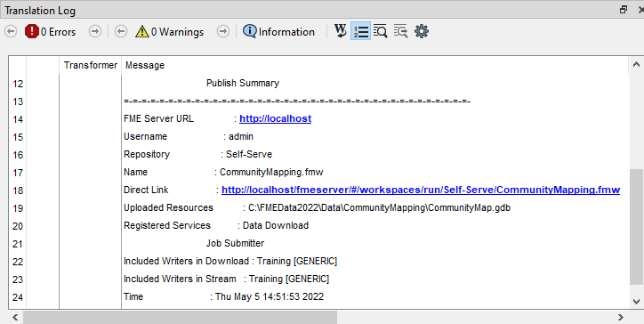Toggle the Information messages filter
The width and height of the screenshot is (644, 324).
279,32
